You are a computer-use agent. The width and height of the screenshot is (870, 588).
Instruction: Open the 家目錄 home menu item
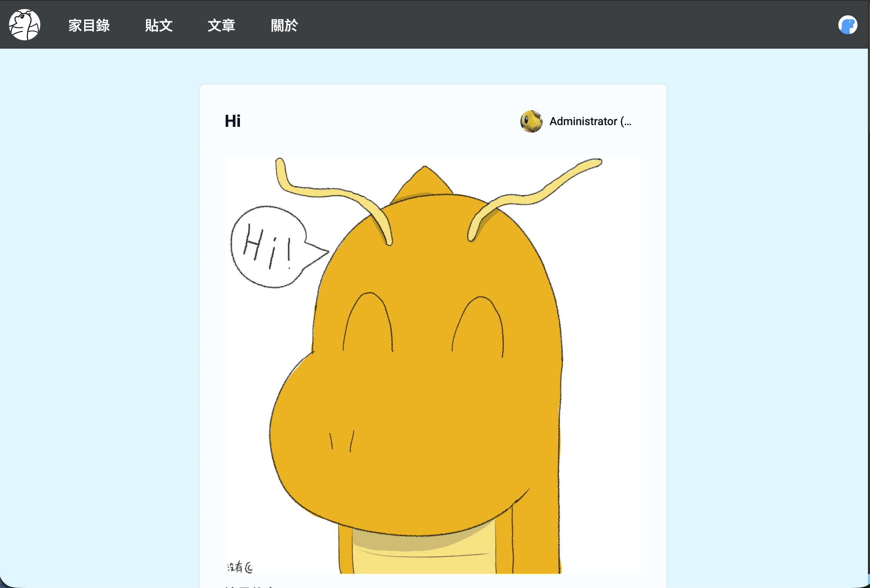pos(89,25)
